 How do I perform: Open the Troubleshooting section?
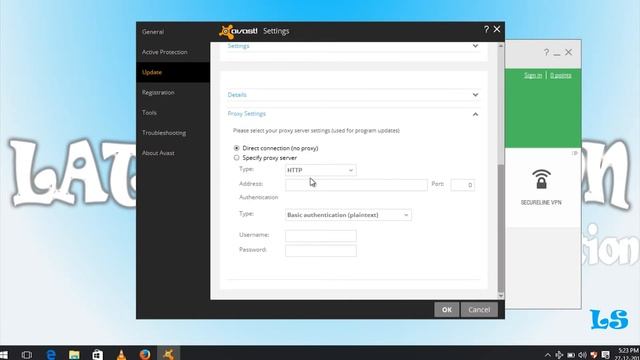coord(164,133)
